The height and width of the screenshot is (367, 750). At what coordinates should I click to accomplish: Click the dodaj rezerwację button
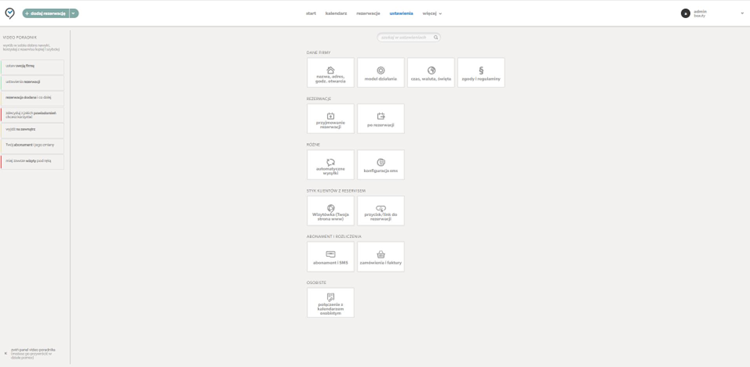pyautogui.click(x=46, y=13)
